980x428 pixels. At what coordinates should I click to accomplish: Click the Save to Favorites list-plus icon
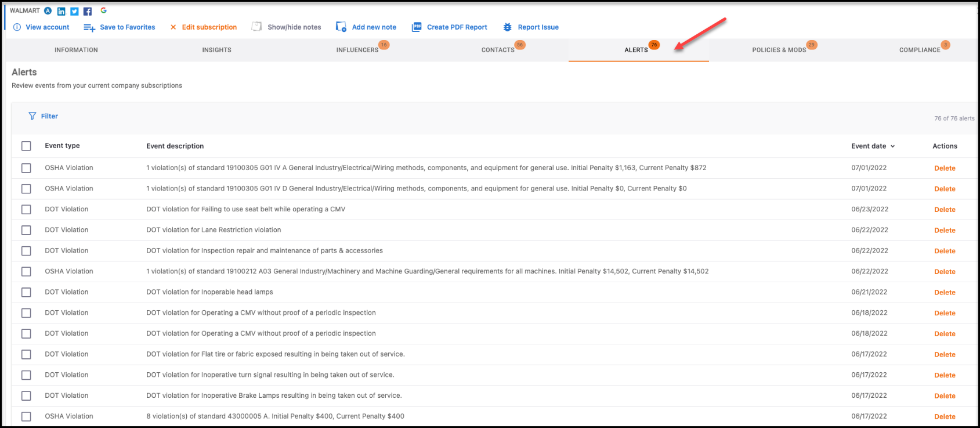pos(89,27)
